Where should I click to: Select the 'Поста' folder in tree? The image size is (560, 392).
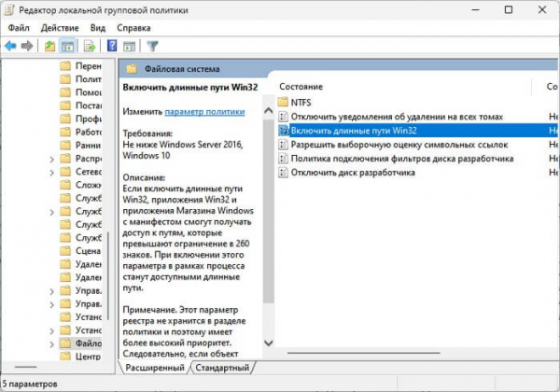(80, 105)
